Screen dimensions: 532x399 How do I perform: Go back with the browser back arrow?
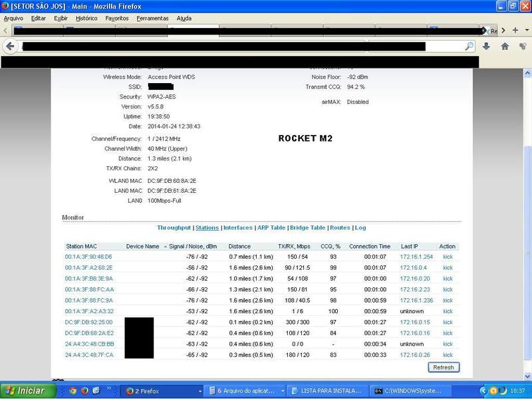tap(10, 46)
